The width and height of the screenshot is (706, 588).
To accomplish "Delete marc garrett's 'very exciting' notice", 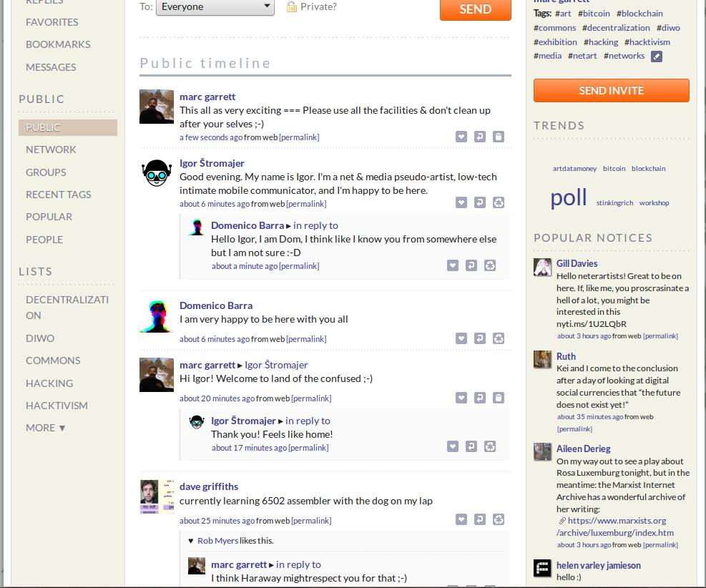I will [499, 137].
